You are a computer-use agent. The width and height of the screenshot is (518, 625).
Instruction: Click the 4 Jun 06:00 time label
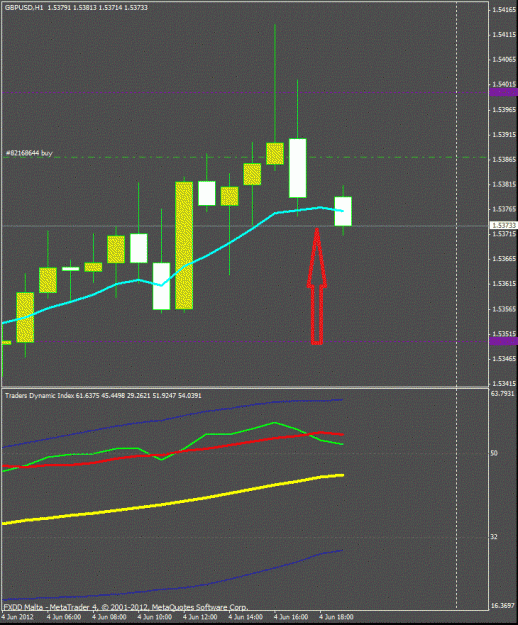click(x=64, y=617)
